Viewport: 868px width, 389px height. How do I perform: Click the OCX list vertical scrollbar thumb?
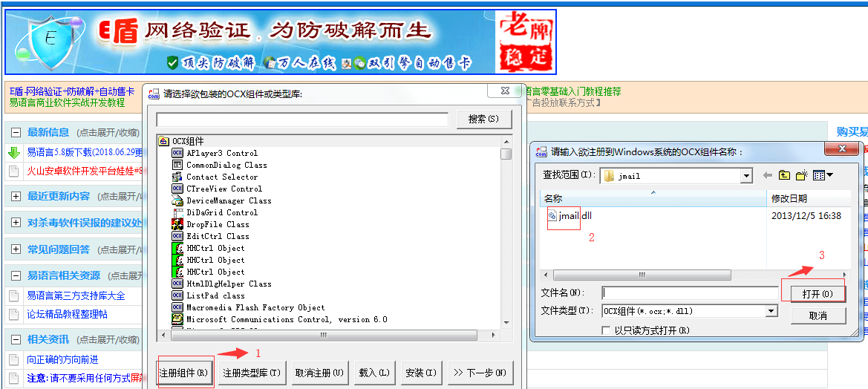pyautogui.click(x=506, y=154)
